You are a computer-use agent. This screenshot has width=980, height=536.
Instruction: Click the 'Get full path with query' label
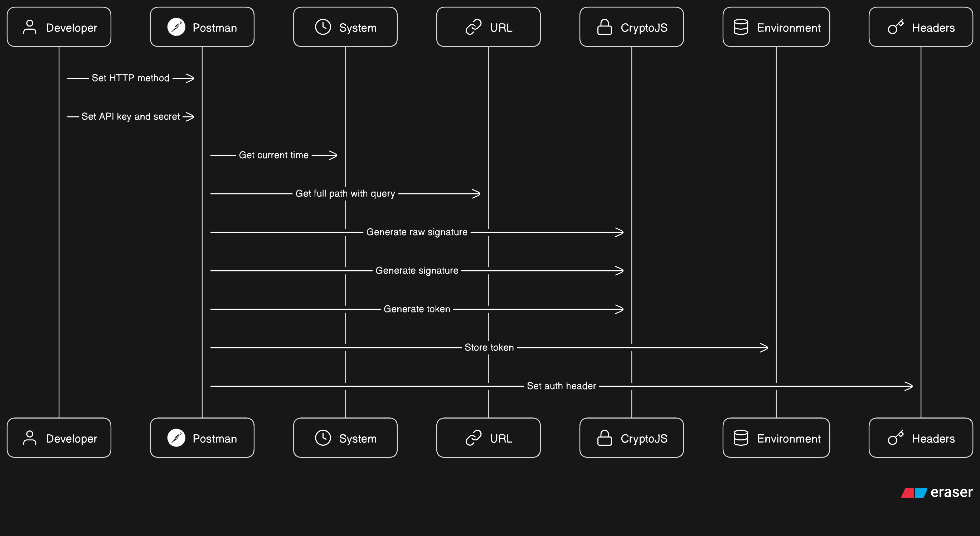click(345, 193)
